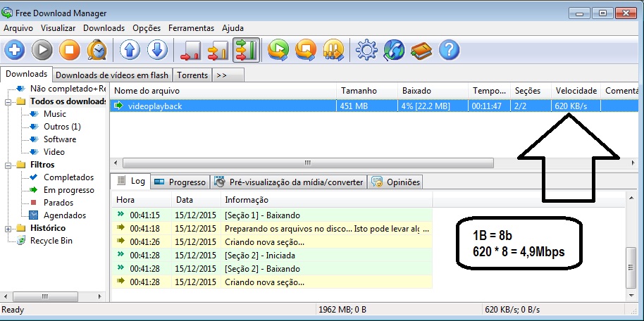Move download down in the queue
644x321 pixels.
157,50
